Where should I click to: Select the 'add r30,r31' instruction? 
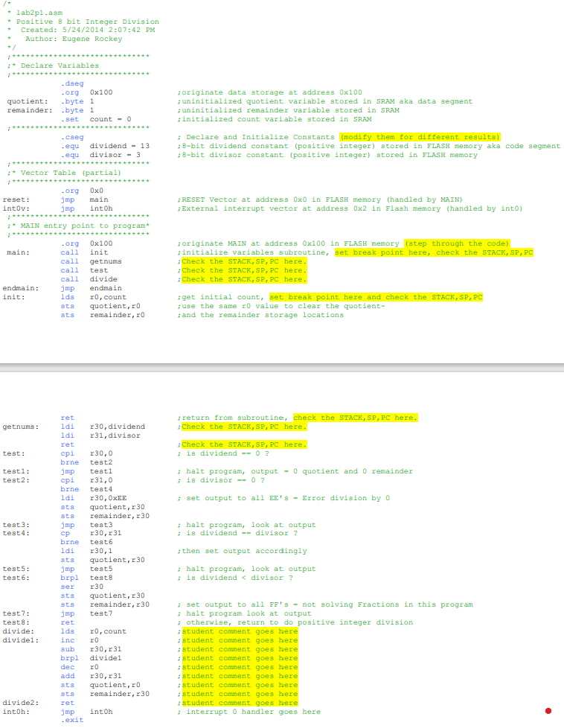pyautogui.click(x=91, y=676)
